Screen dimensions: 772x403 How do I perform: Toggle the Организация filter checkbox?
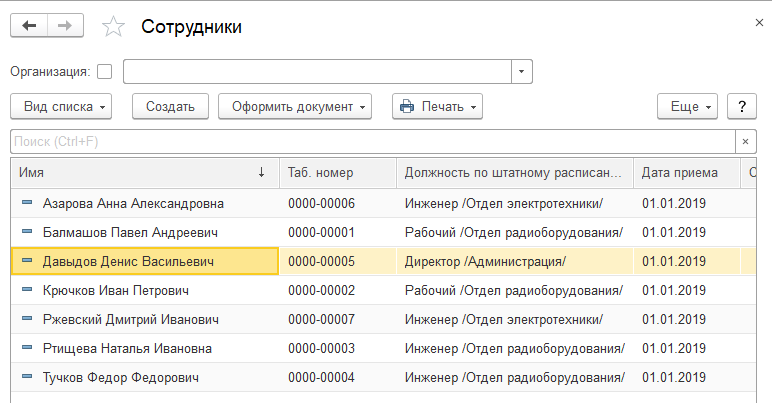[105, 72]
